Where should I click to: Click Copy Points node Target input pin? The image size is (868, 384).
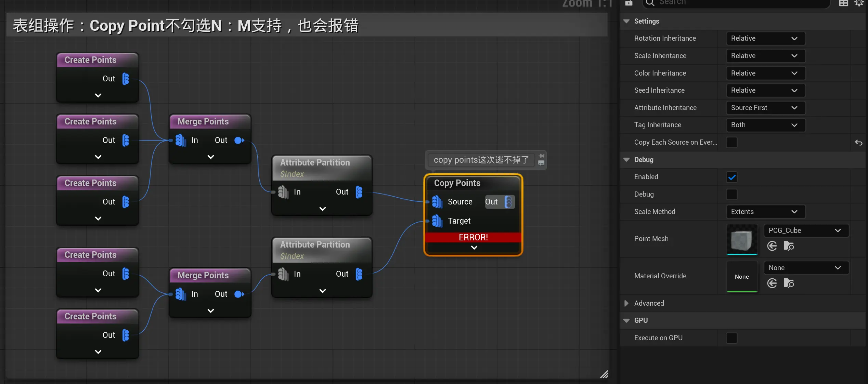[x=437, y=221]
